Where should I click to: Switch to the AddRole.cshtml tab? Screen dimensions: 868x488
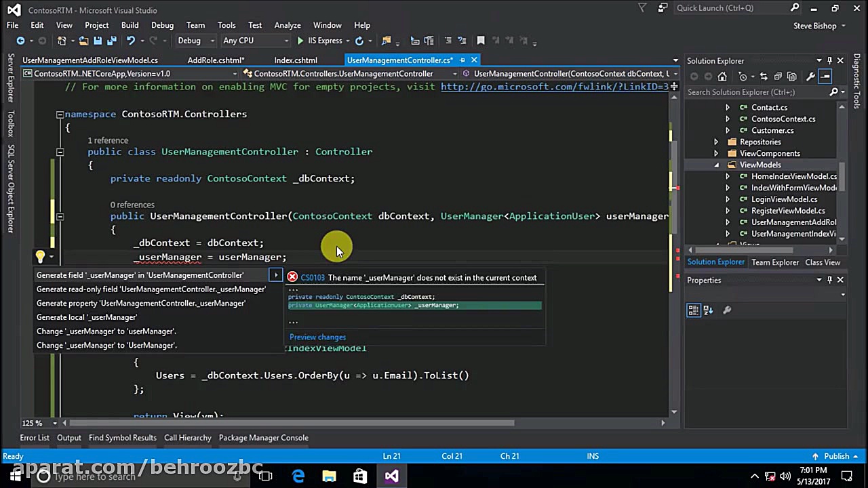(216, 60)
